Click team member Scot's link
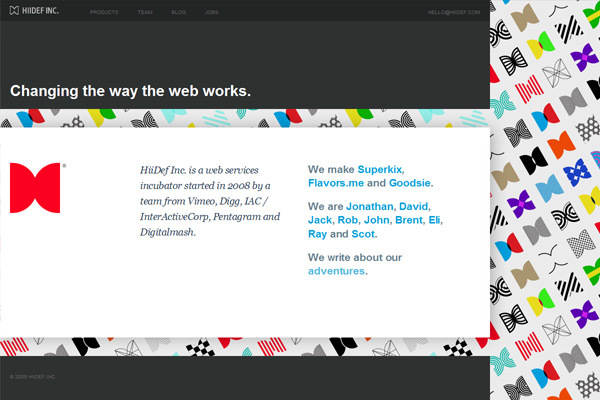This screenshot has height=400, width=600. point(363,234)
